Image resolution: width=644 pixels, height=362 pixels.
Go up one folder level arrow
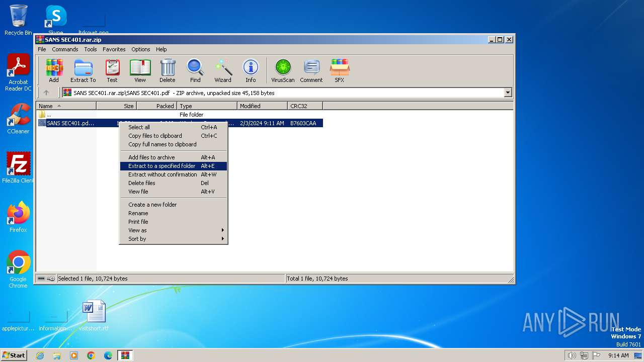click(46, 93)
